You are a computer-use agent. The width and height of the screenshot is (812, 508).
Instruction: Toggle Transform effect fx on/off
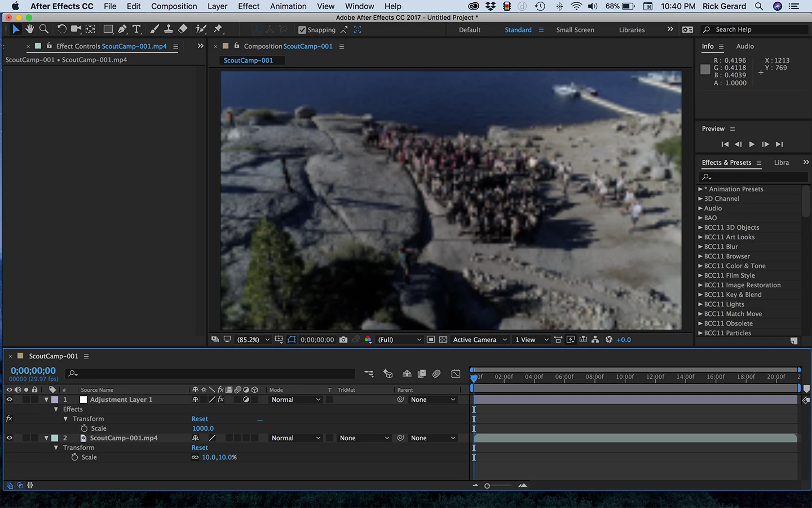click(9, 419)
